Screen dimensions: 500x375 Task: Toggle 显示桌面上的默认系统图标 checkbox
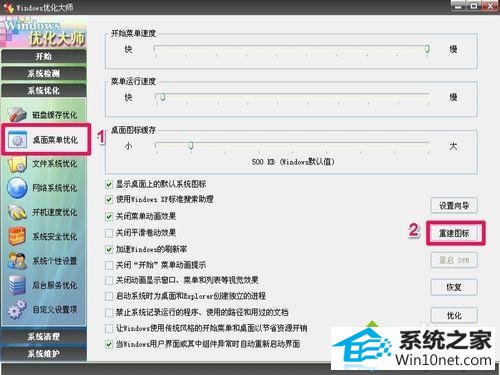109,184
